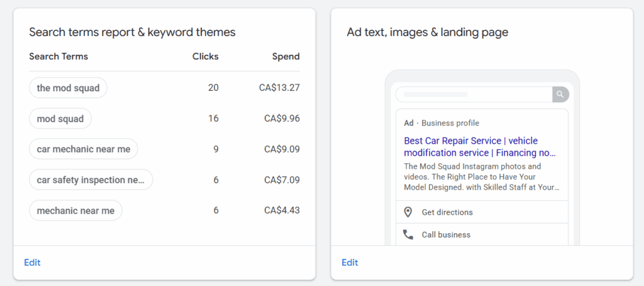Click the 9 clicks value
Screen dimensions: 644x286
[x=216, y=149]
